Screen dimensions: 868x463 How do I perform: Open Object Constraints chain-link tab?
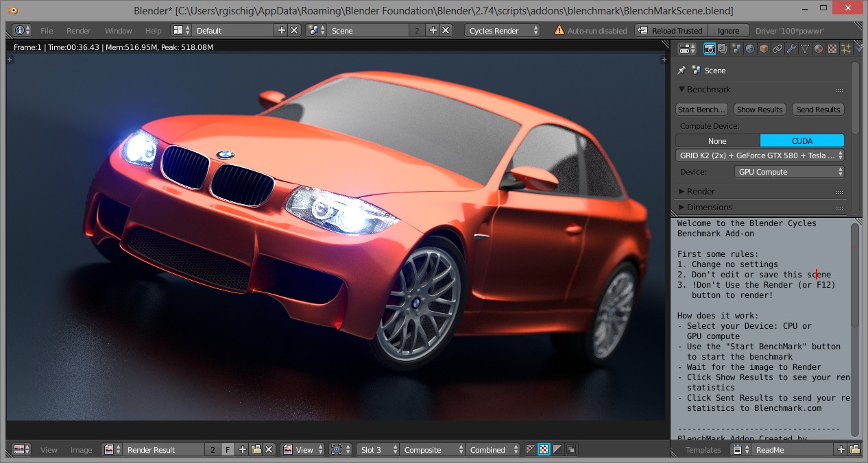click(x=777, y=49)
